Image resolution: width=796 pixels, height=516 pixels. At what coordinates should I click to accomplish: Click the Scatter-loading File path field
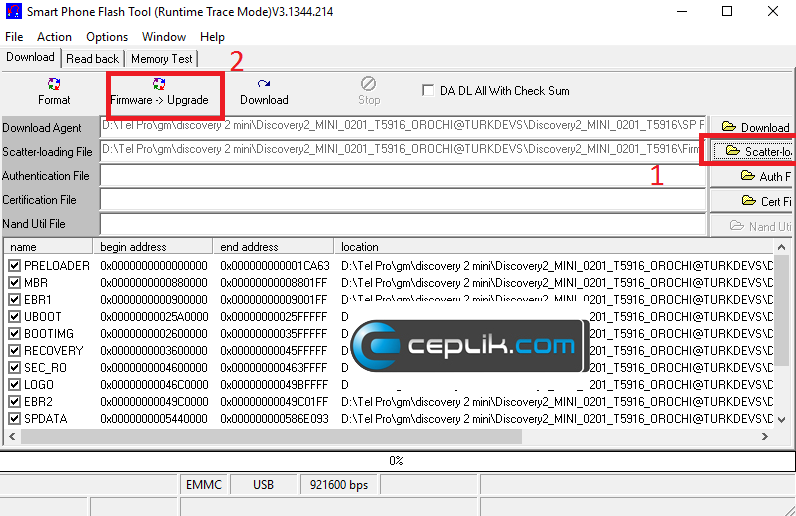click(x=403, y=151)
